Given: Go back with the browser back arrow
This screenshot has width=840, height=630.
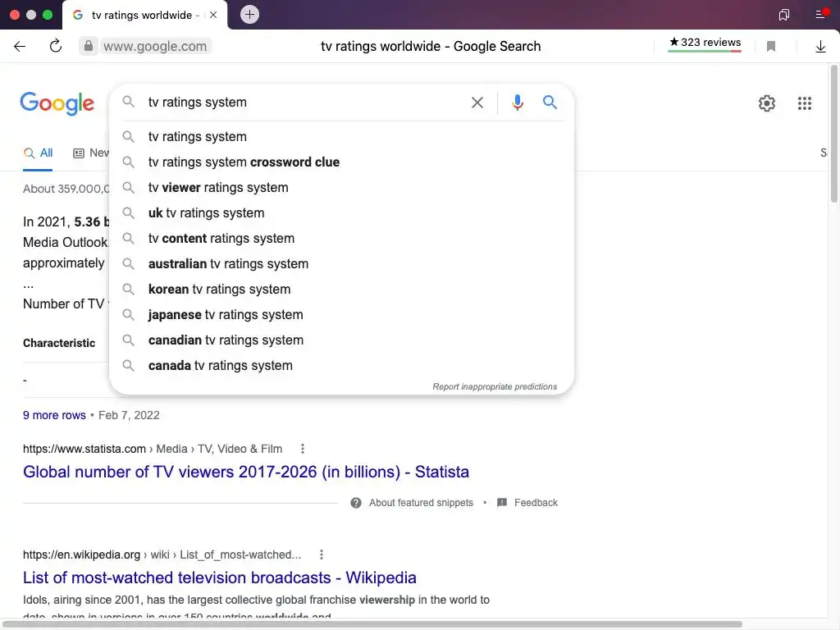Looking at the screenshot, I should tap(20, 46).
